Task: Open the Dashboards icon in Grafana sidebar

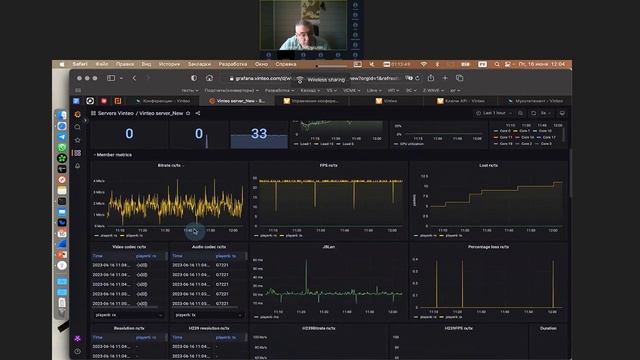Action: pos(78,153)
